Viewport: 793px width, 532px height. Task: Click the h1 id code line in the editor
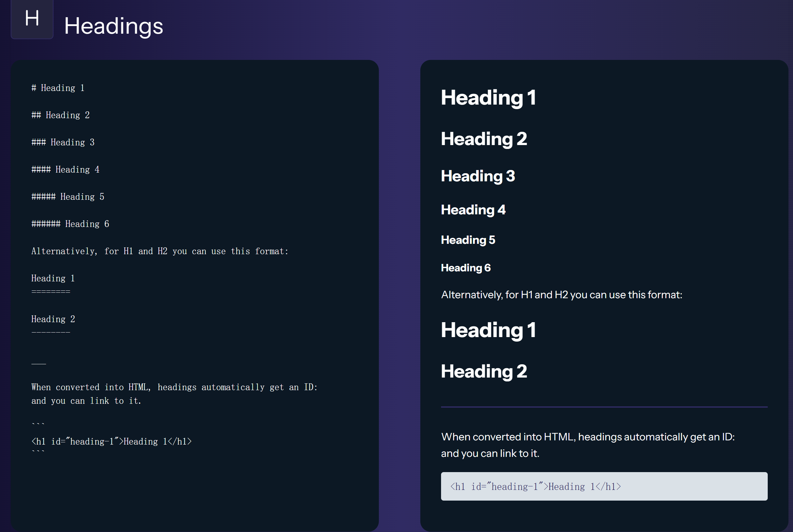click(111, 441)
